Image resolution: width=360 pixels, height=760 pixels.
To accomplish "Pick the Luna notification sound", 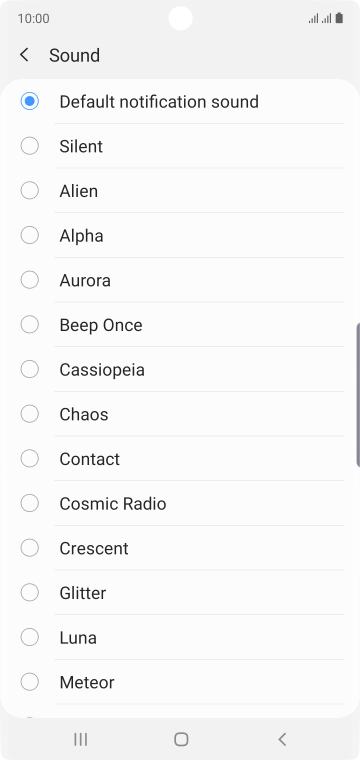I will pos(180,637).
